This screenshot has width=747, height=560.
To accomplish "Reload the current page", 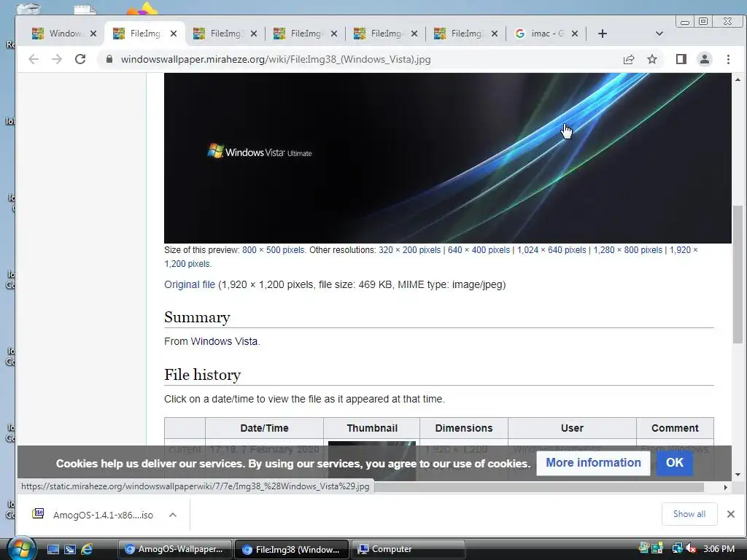I will [x=80, y=59].
